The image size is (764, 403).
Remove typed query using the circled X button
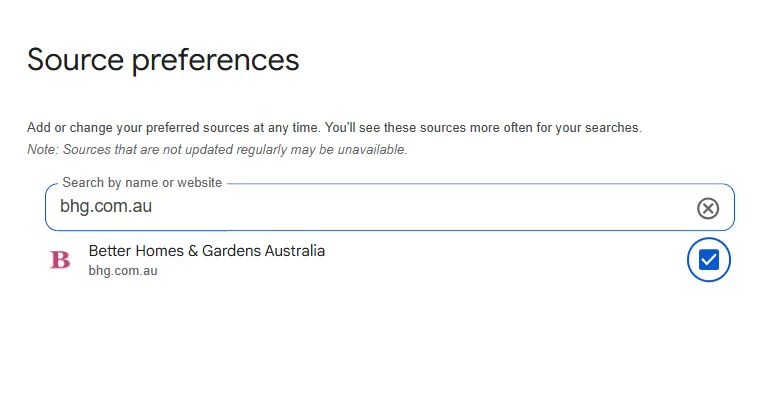[707, 208]
